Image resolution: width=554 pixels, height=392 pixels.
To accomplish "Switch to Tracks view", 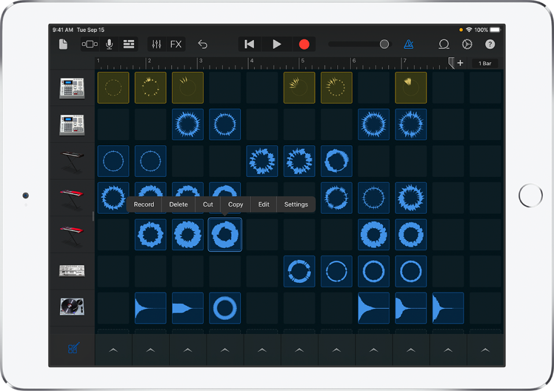I will 128,44.
